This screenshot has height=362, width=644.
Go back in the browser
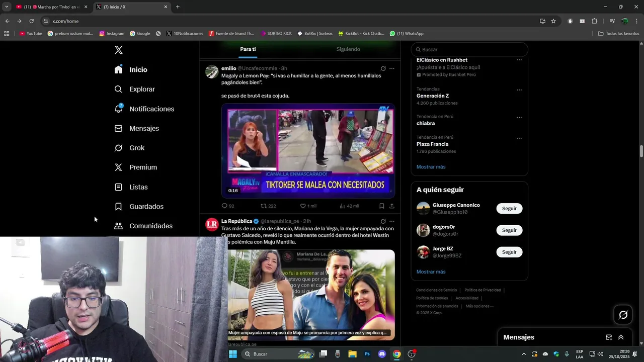pos(7,21)
